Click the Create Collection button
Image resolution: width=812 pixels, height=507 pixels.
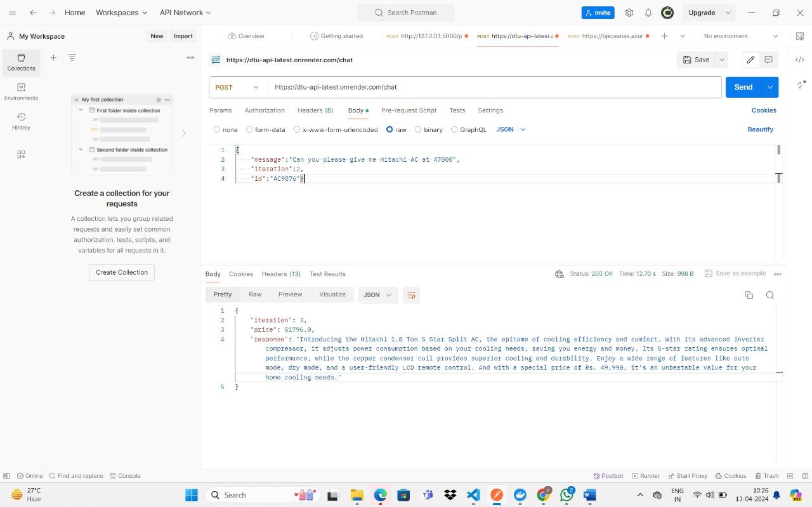pyautogui.click(x=122, y=272)
